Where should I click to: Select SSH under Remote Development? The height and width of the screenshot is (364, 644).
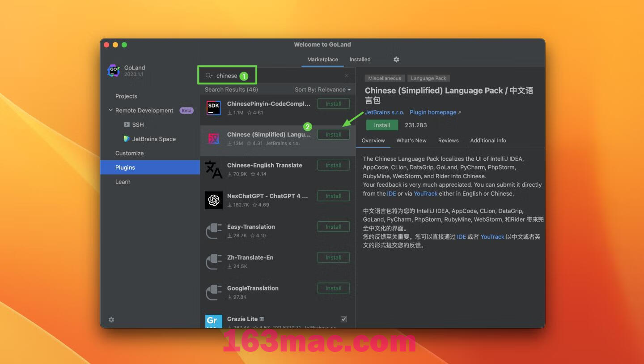pos(138,125)
